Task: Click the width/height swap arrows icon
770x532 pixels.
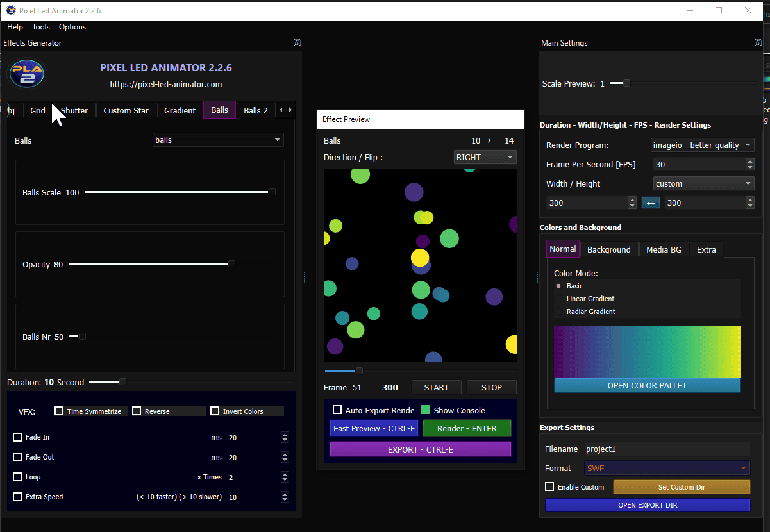Action: tap(650, 203)
